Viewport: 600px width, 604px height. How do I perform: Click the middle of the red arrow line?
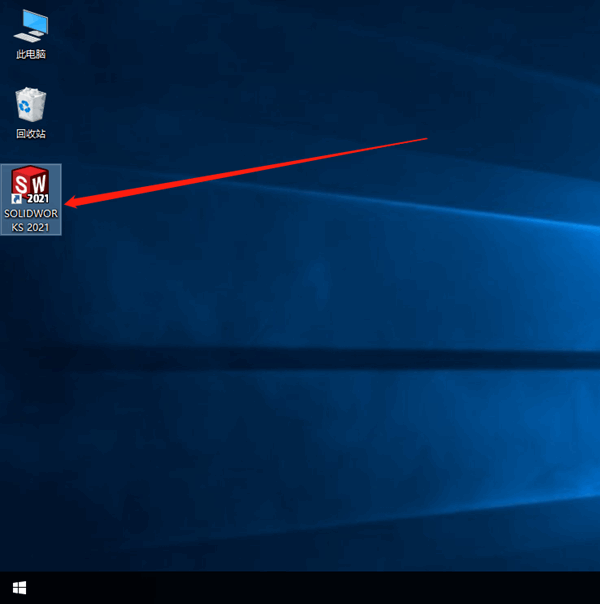[250, 169]
